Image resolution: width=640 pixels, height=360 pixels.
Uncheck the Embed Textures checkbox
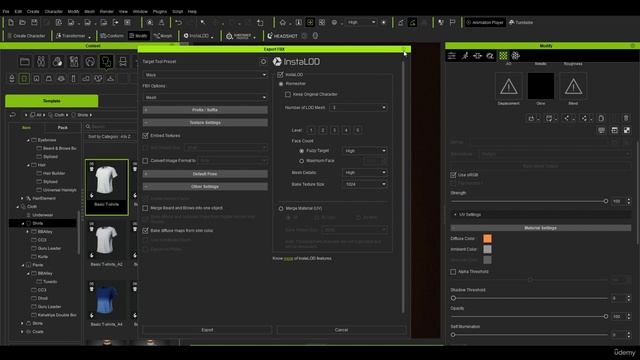145,136
